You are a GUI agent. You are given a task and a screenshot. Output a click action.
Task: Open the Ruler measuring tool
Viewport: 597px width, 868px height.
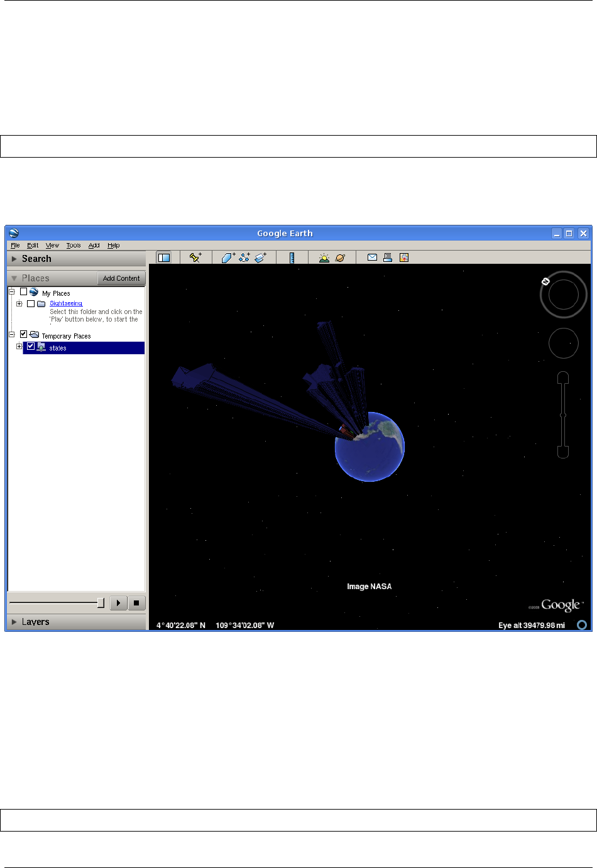coord(292,258)
